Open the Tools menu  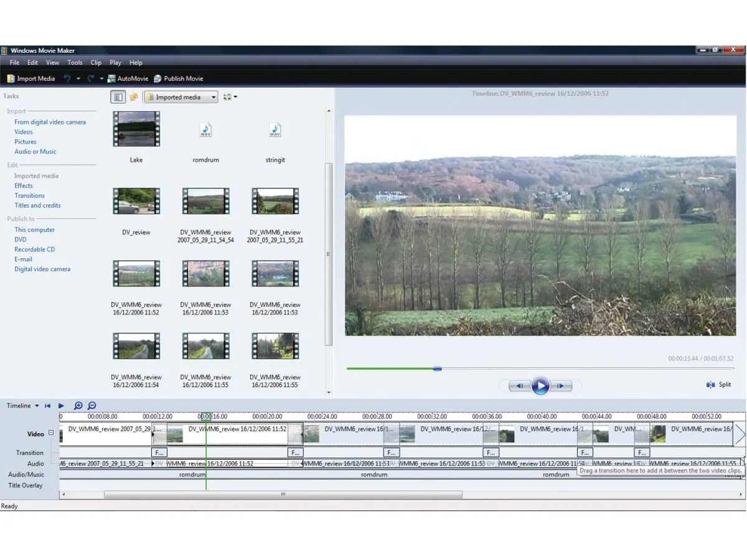tap(75, 62)
